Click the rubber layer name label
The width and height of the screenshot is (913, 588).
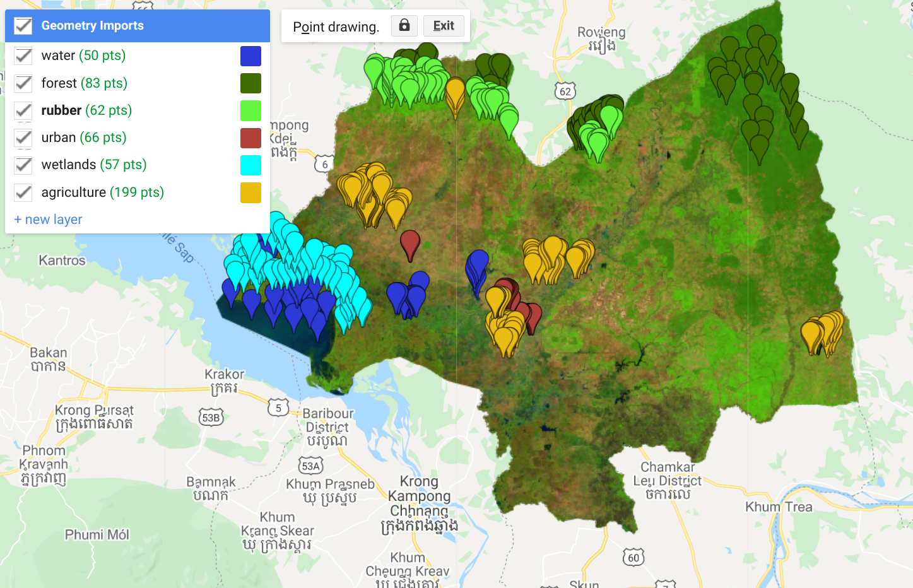tap(61, 110)
